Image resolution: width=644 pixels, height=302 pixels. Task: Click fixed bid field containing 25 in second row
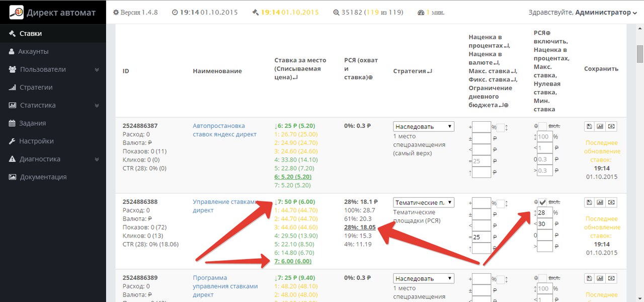pos(481,237)
